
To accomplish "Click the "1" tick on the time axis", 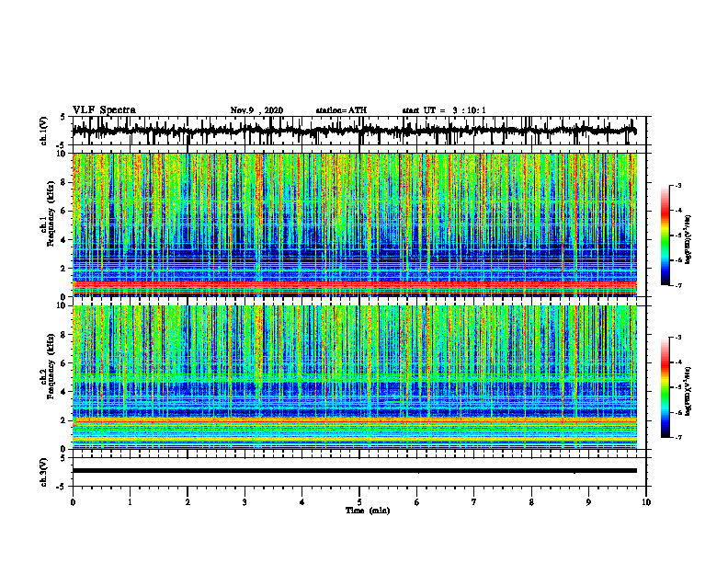I will coord(130,502).
